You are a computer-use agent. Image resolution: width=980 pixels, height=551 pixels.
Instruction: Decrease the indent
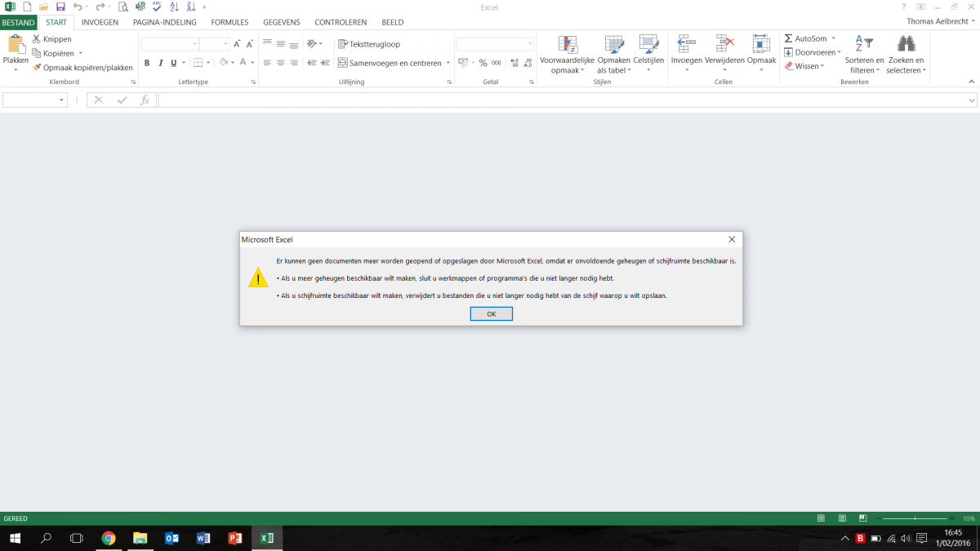(311, 63)
